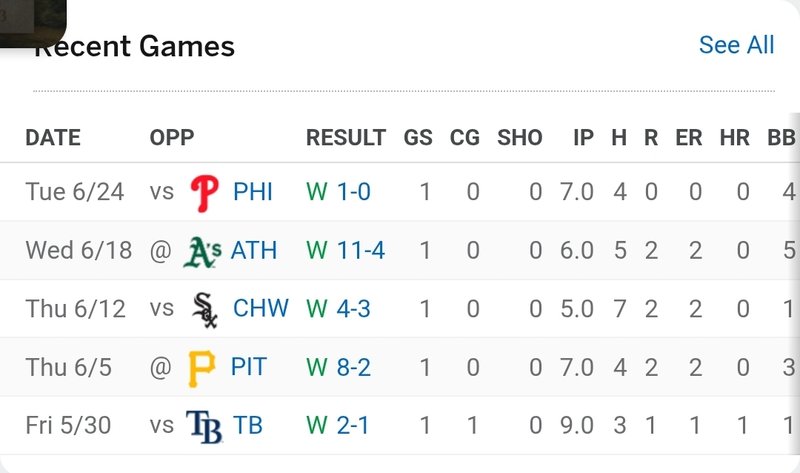Open the TB team link

248,426
